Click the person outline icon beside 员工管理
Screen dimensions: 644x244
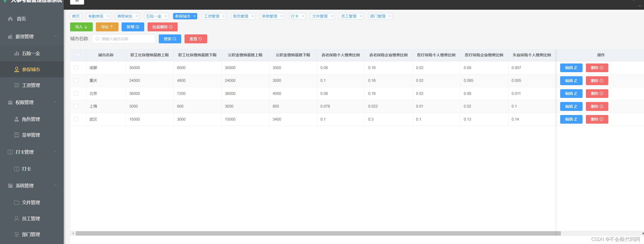(17, 219)
